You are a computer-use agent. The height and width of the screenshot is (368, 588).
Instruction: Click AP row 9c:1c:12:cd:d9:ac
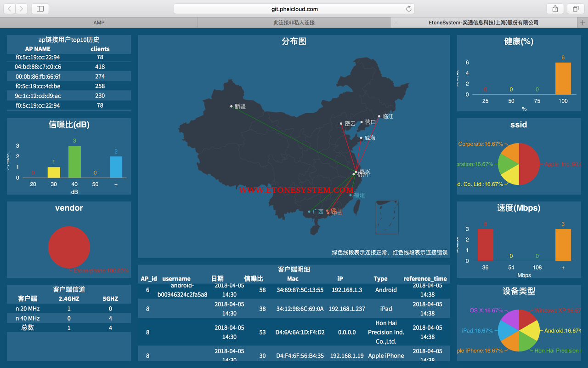click(x=69, y=96)
